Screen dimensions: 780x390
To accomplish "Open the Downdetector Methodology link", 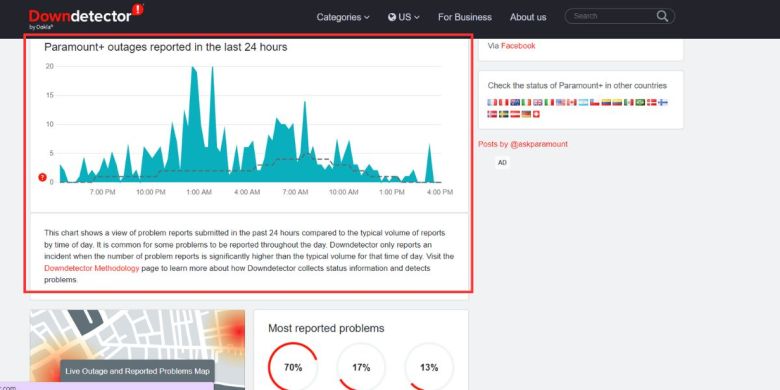I will click(92, 268).
